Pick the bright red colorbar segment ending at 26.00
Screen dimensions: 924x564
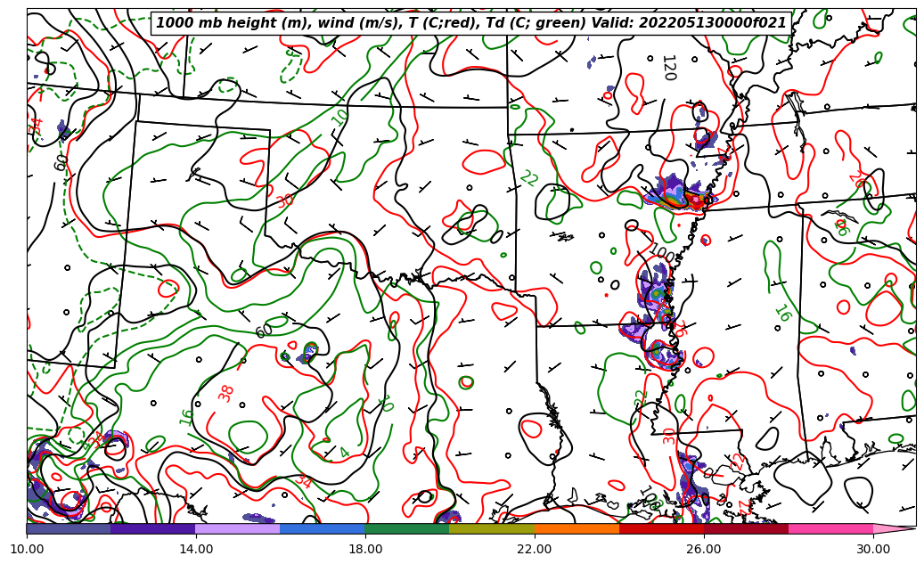pyautogui.click(x=661, y=528)
